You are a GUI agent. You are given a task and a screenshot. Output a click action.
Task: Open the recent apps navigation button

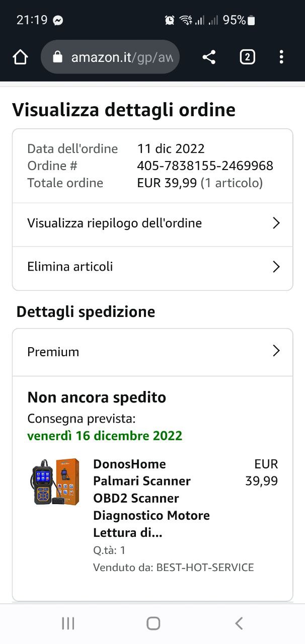click(x=68, y=623)
